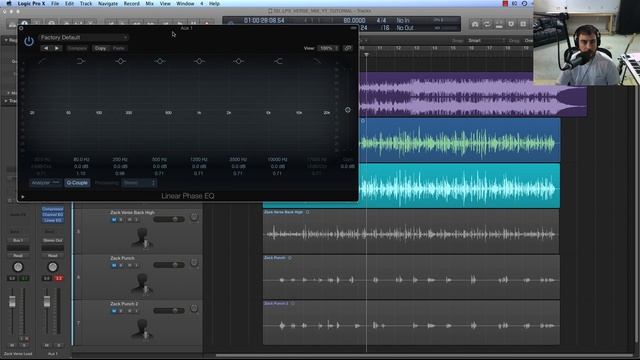Toggle the Linear Phase EQ power button

(29, 41)
